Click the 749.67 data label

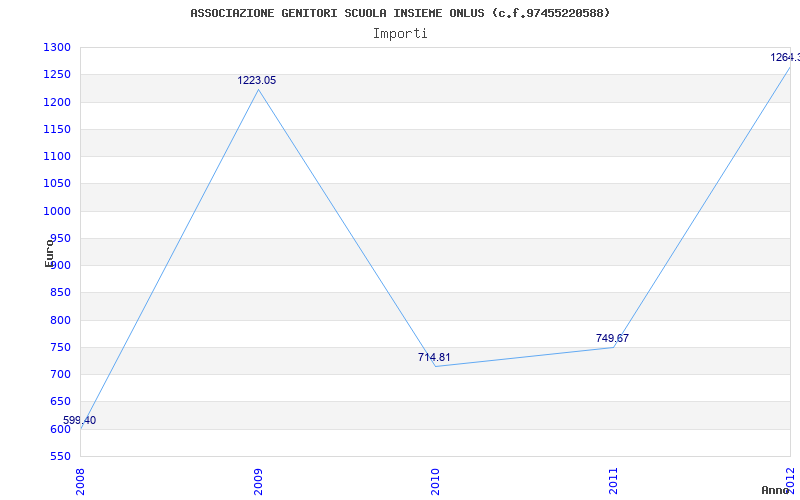(x=612, y=338)
